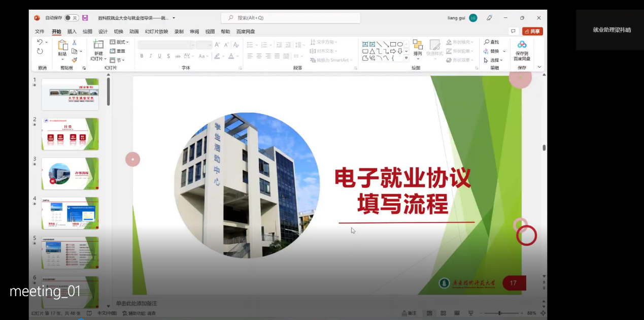
Task: Open the Insert (插入) tab
Action: [x=72, y=31]
